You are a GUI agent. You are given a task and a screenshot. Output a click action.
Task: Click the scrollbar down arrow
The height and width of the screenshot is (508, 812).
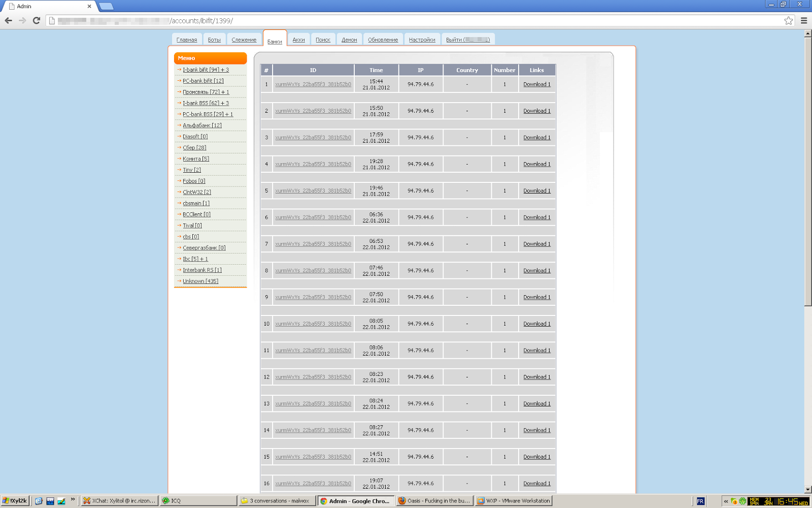pos(808,490)
